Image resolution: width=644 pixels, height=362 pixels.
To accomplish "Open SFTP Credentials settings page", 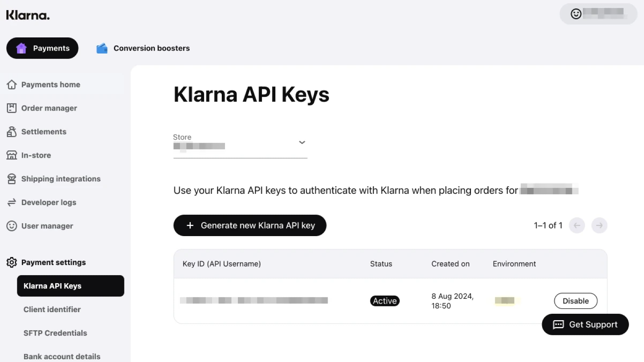I will tap(55, 333).
